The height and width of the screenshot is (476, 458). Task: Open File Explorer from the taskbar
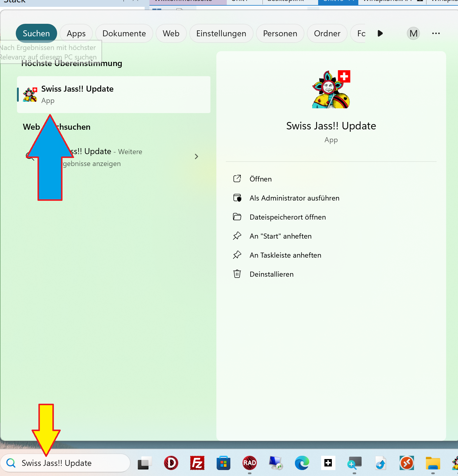[x=433, y=463]
